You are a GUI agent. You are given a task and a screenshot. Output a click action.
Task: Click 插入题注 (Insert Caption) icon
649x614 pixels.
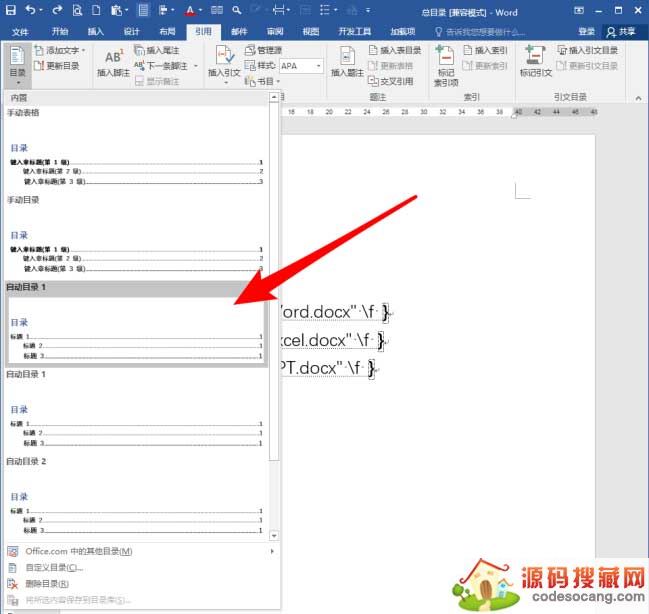[347, 62]
